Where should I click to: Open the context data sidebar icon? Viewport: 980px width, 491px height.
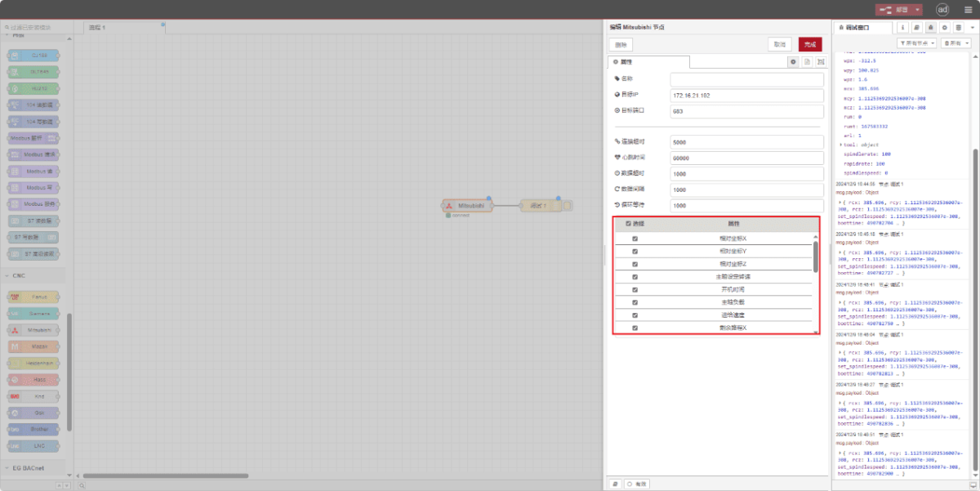(957, 27)
